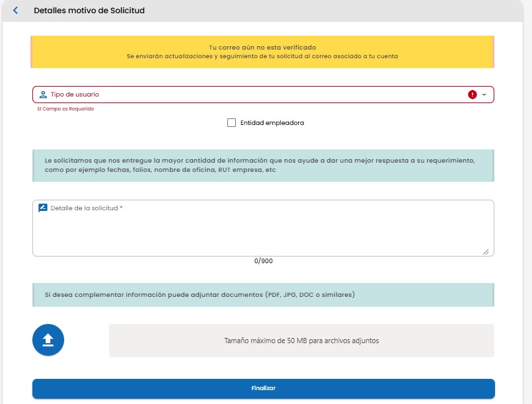
Task: Click inside the Detalle de la solicitud text area
Action: pyautogui.click(x=263, y=228)
